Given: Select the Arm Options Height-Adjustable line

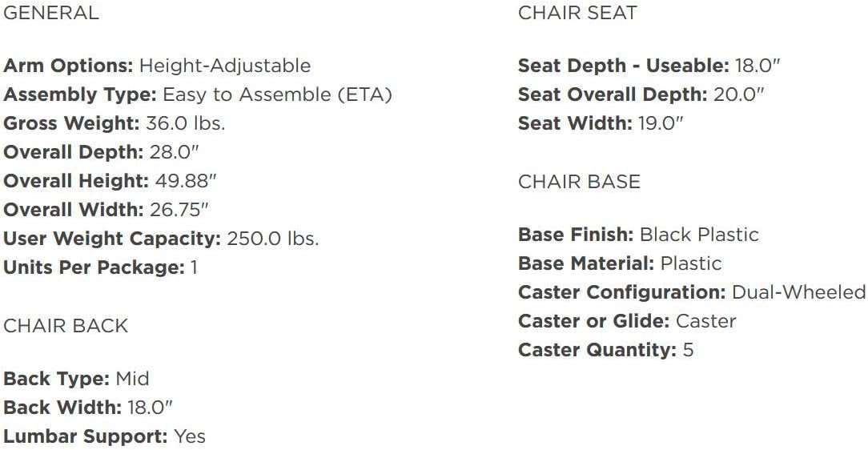Looking at the screenshot, I should click(157, 66).
